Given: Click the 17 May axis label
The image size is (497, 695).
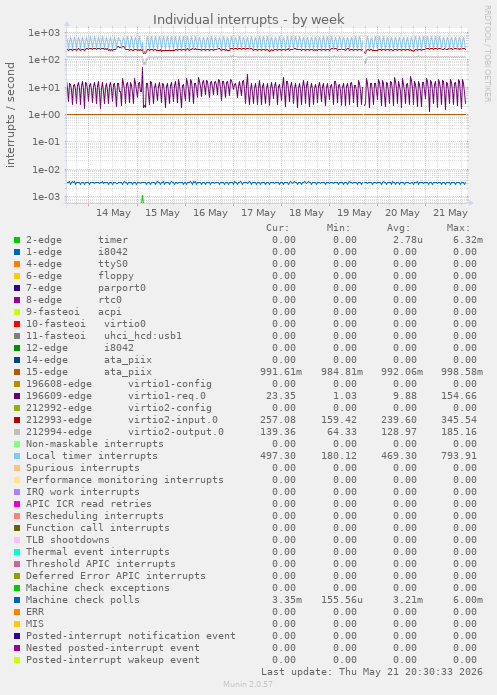Looking at the screenshot, I should click(258, 213).
